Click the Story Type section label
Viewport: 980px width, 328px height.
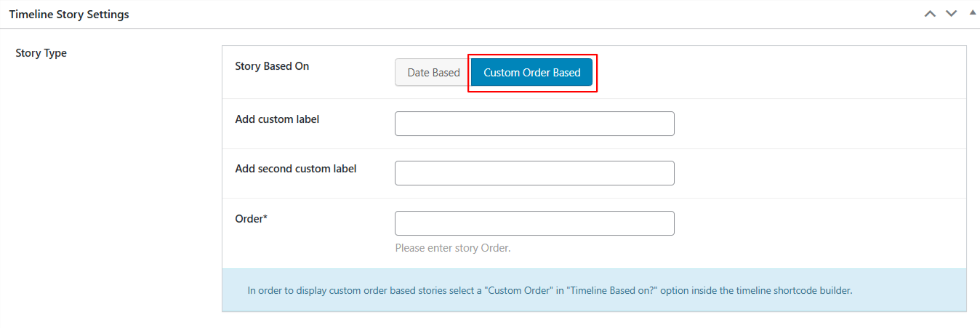[41, 53]
